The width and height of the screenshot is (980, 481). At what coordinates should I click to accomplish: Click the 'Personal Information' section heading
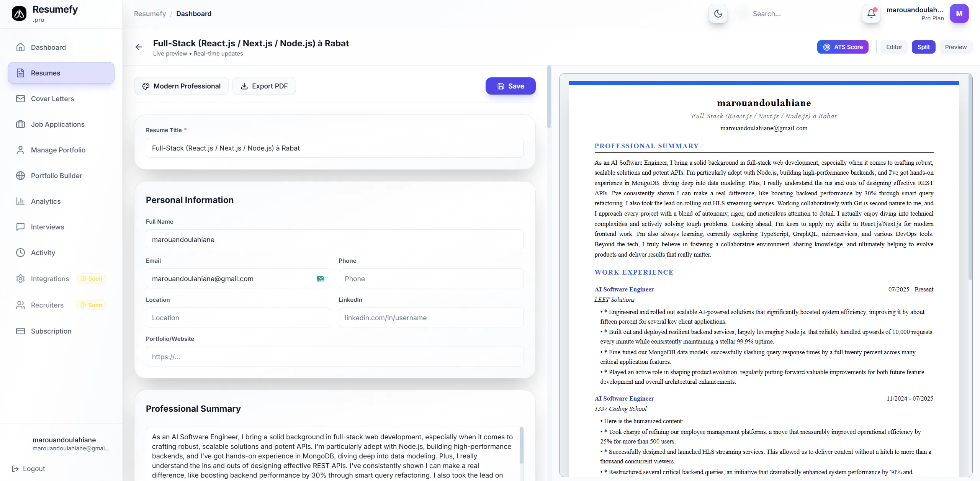coord(190,200)
